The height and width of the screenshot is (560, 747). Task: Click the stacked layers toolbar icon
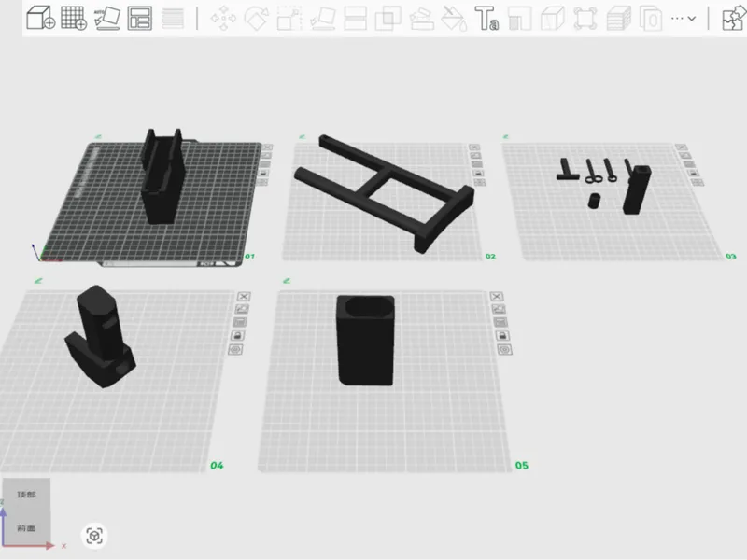[618, 18]
